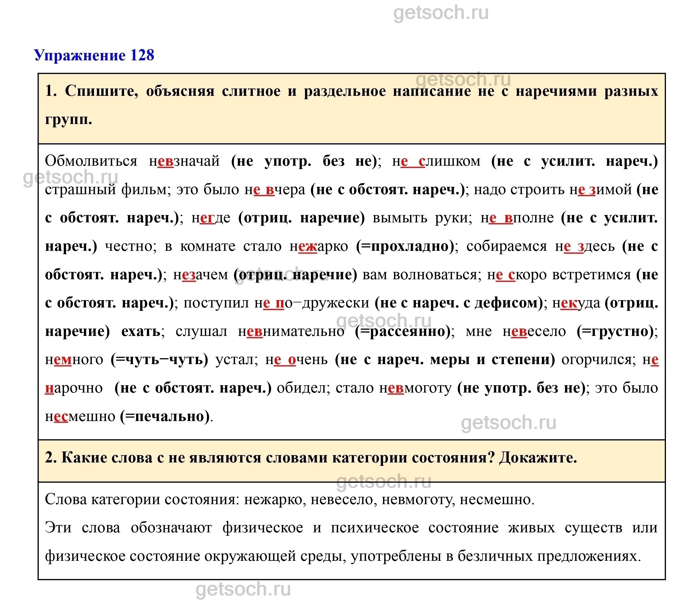The height and width of the screenshot is (609, 700).
Task: Click the getsoch.ru watermark near "несмешно"
Action: coord(508,423)
